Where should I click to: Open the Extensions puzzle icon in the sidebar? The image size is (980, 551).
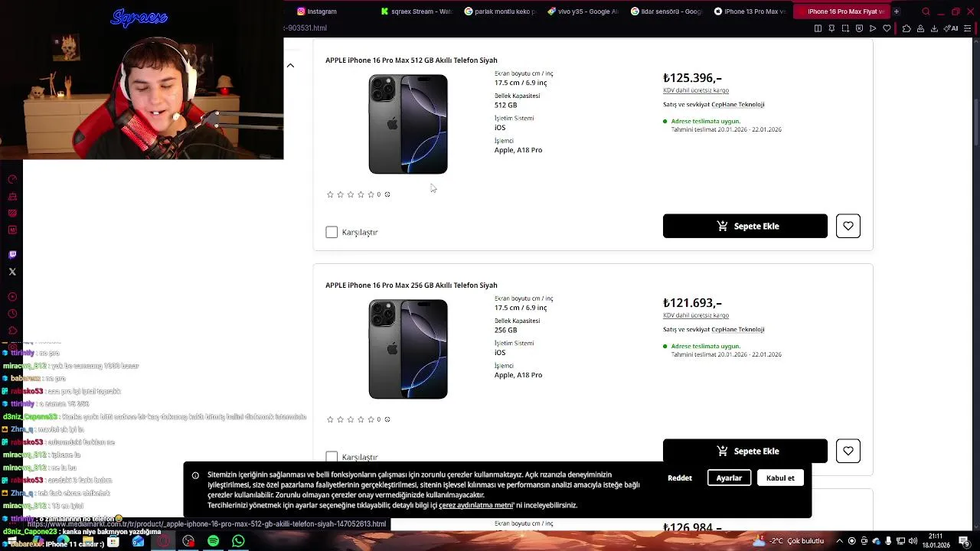coord(12,331)
